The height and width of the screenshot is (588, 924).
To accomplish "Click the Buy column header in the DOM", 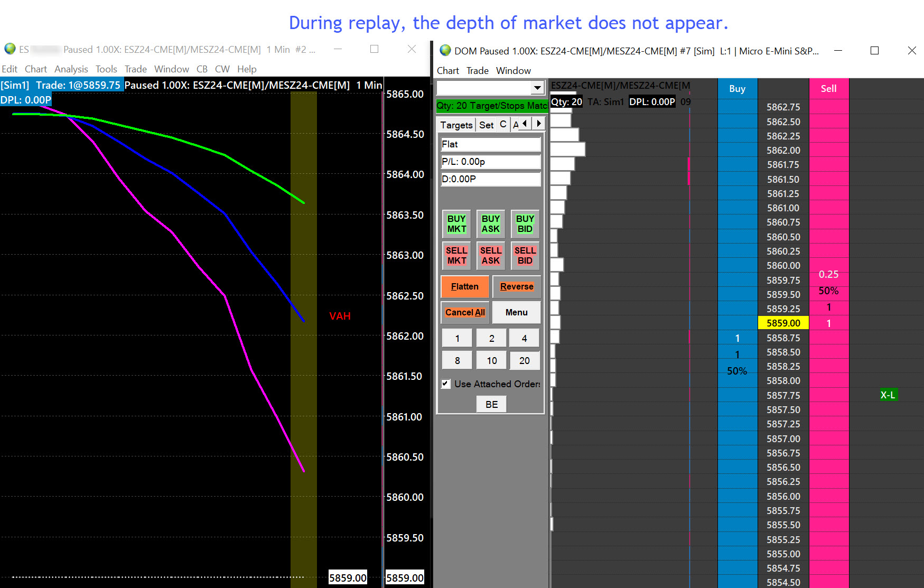I will click(737, 88).
